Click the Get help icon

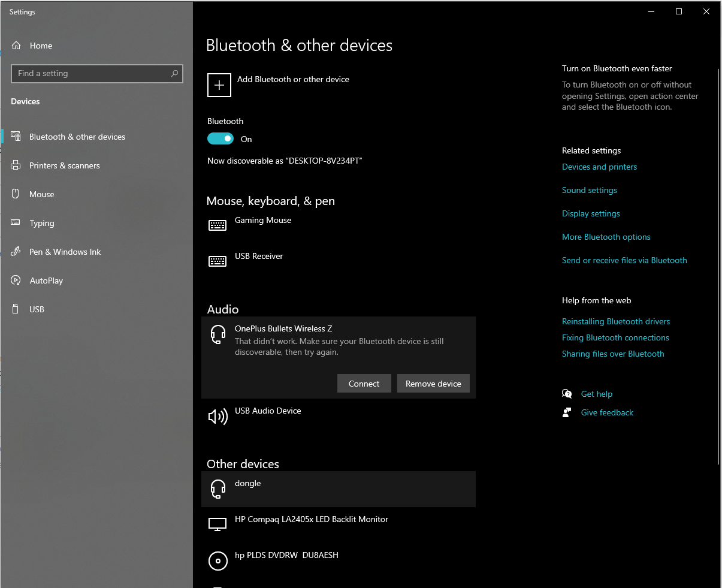point(567,394)
